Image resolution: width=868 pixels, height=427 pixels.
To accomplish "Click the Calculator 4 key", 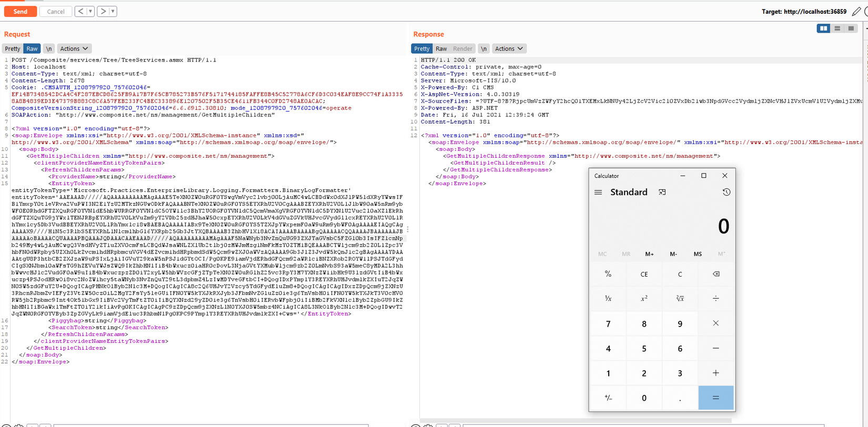I will (608, 348).
